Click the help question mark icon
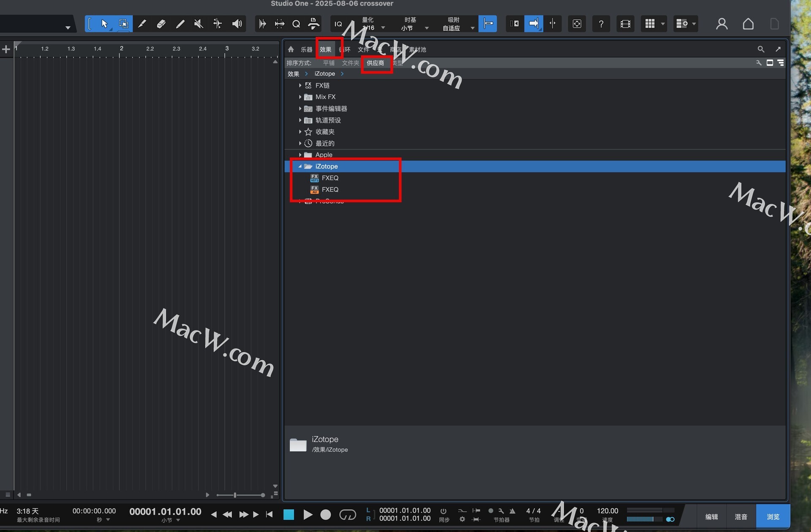This screenshot has width=811, height=532. [601, 24]
